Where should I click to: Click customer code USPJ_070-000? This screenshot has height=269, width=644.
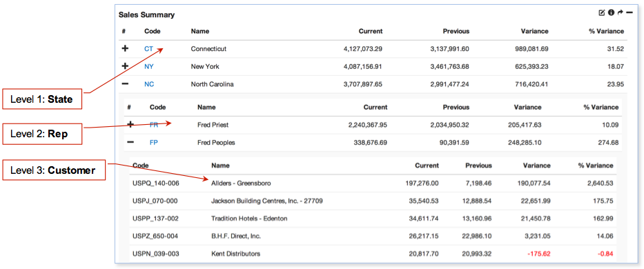(x=156, y=201)
